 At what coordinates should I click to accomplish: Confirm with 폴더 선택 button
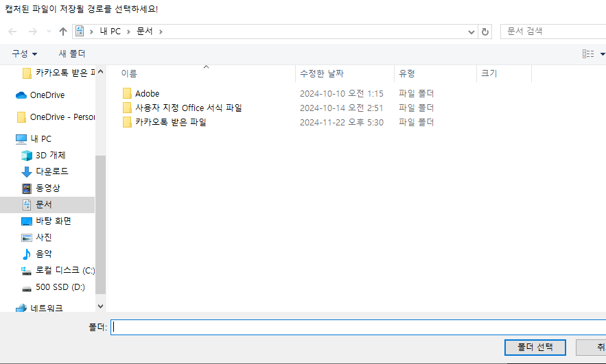[x=535, y=348]
